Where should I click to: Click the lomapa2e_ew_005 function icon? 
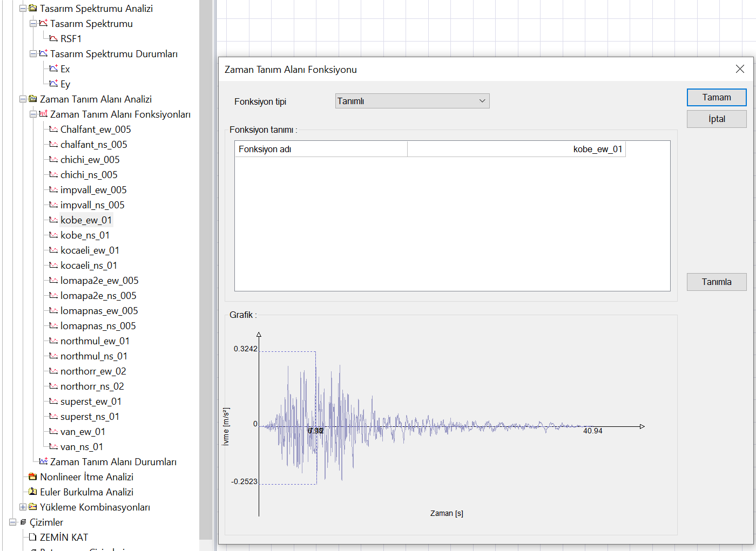click(53, 281)
